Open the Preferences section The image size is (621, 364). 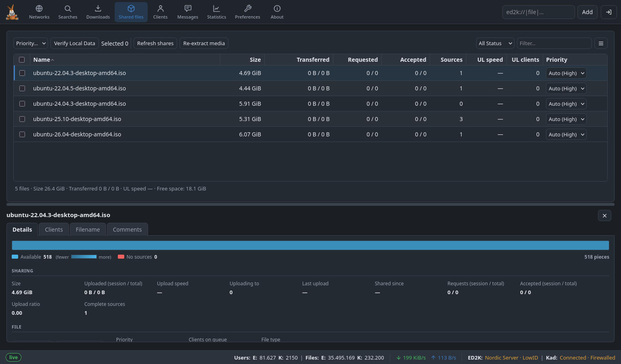[248, 12]
